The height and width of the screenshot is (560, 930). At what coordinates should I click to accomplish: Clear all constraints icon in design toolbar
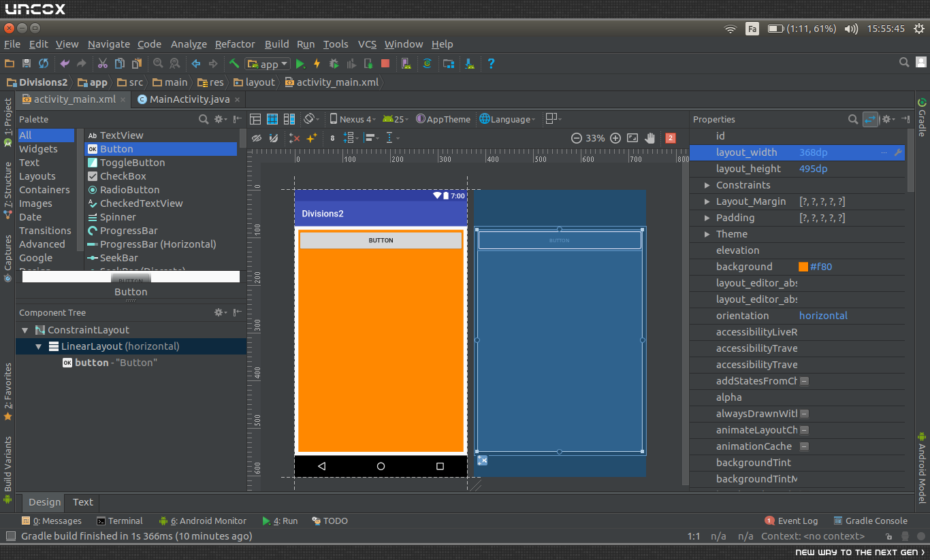(294, 138)
